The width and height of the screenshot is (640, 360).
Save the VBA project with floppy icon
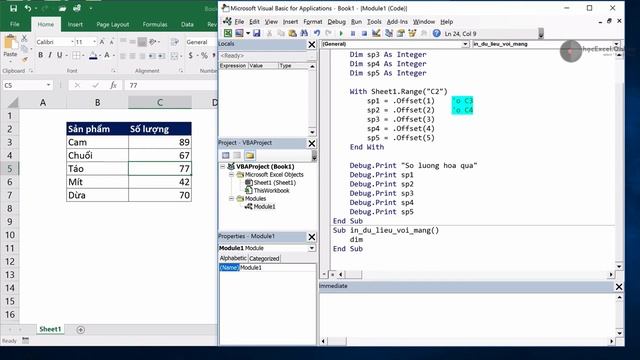point(256,33)
